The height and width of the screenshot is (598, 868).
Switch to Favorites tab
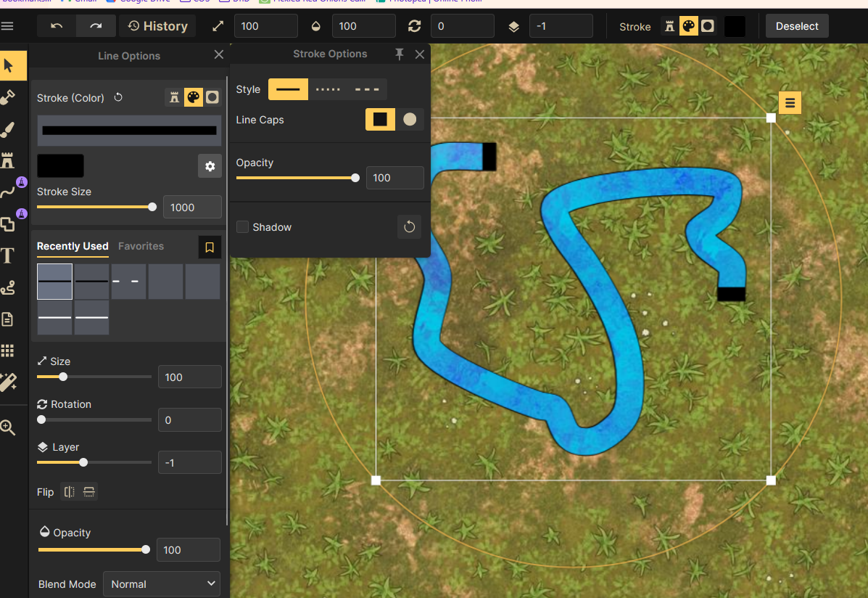(141, 246)
